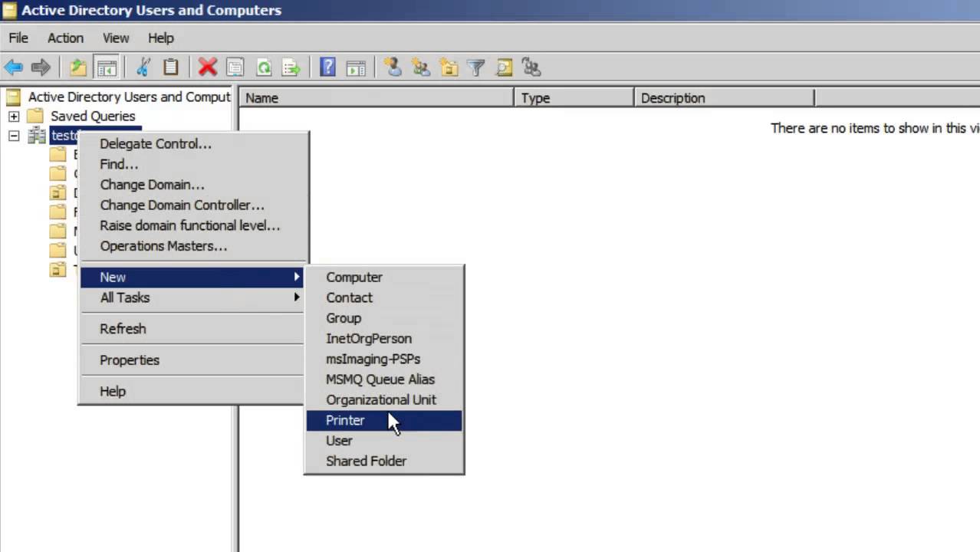The width and height of the screenshot is (980, 552).
Task: Open the File menu
Action: [x=18, y=38]
